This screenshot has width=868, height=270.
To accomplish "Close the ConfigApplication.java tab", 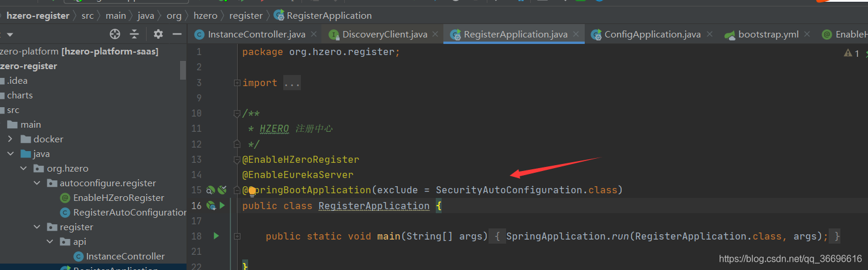I will tap(709, 35).
